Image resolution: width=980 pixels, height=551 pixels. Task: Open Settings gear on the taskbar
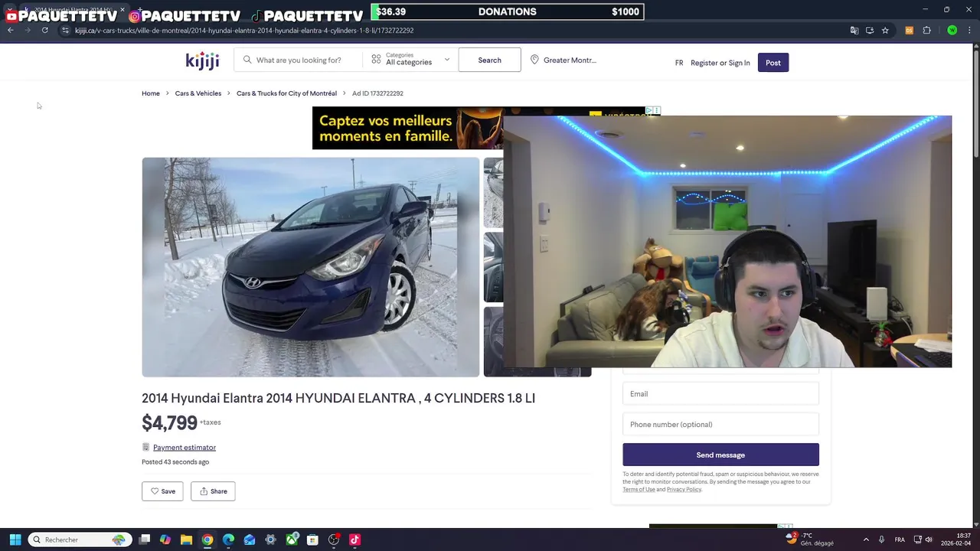[270, 540]
